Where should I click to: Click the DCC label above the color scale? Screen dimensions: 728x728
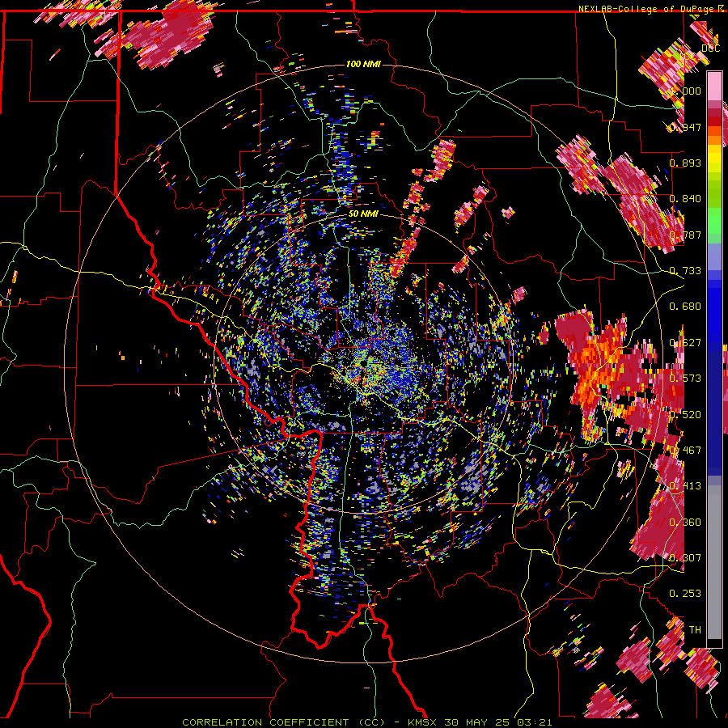710,49
